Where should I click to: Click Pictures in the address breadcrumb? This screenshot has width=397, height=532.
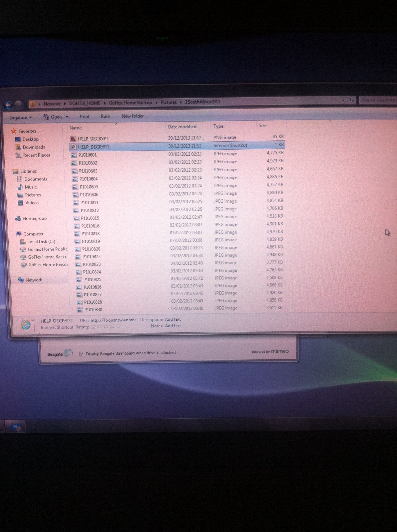[x=169, y=102]
